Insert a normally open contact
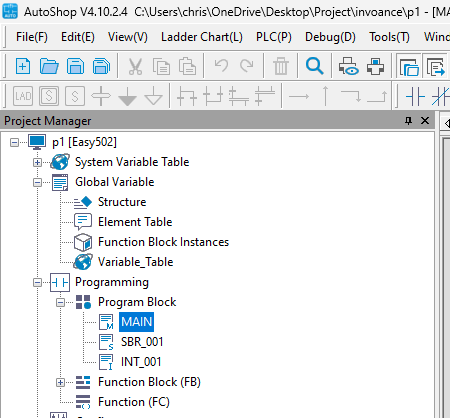This screenshot has width=450, height=418. 415,97
